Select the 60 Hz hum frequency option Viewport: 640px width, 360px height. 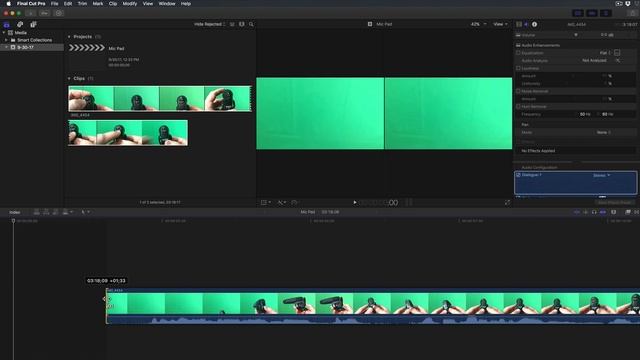tap(607, 114)
